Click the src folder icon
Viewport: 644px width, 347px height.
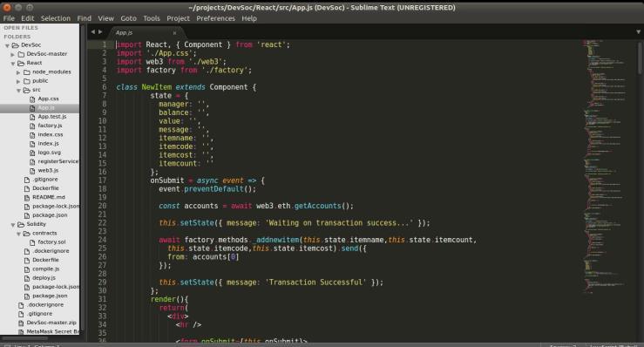point(27,90)
